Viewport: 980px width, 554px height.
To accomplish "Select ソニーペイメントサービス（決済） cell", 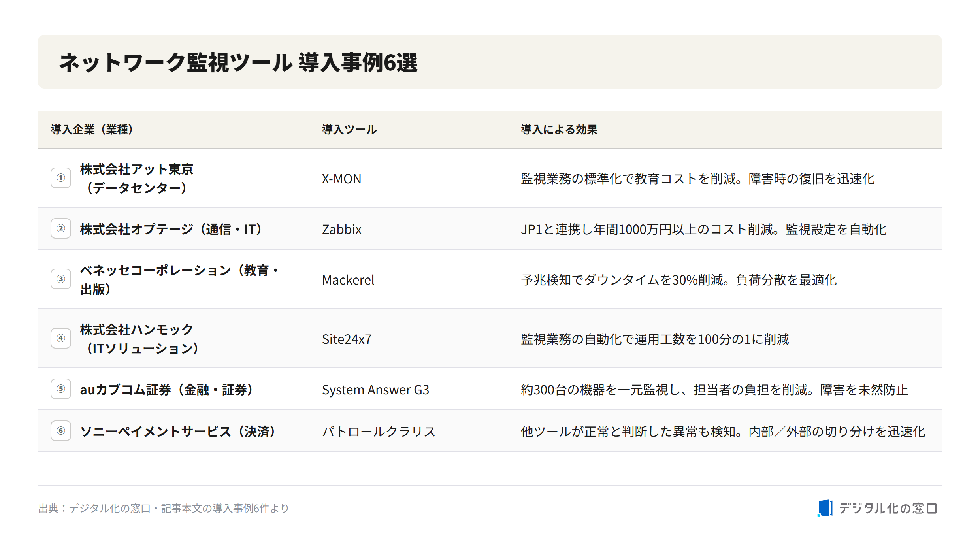I will point(179,432).
